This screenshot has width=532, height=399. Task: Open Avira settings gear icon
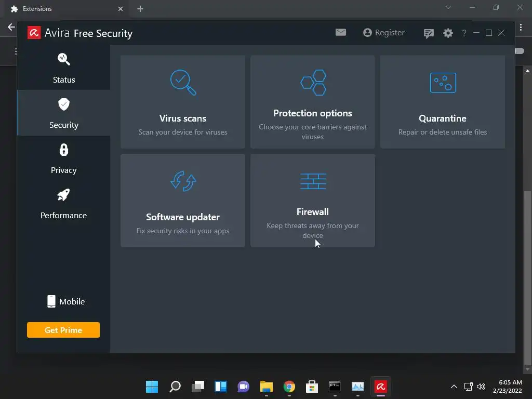(x=448, y=33)
